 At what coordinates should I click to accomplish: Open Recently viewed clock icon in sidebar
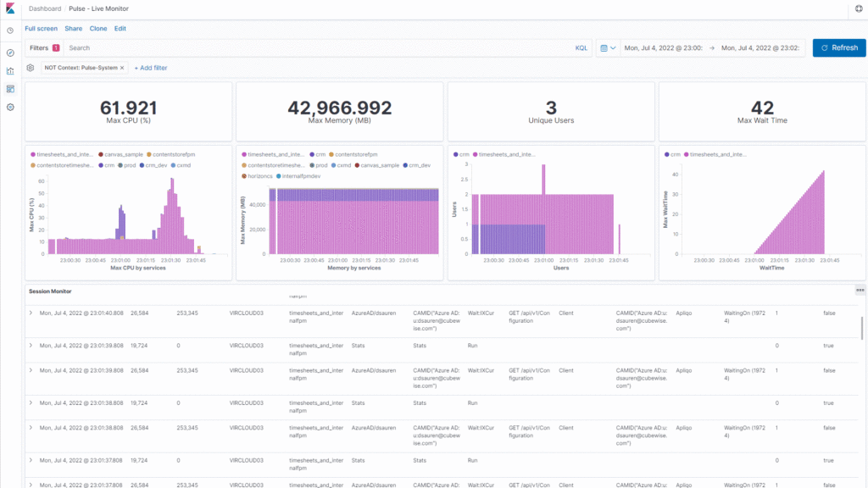pos(10,30)
